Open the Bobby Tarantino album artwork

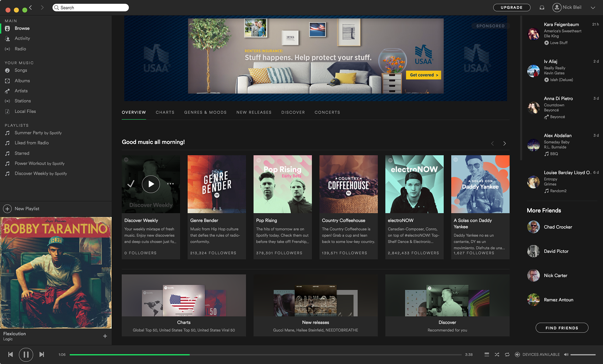(x=56, y=273)
